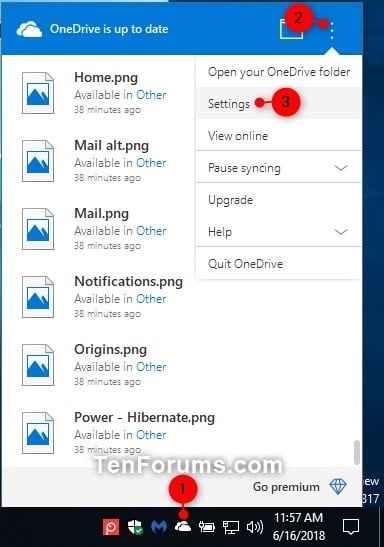Viewport: 384px width, 547px height.
Task: Click the battery power tray icon
Action: tap(206, 527)
